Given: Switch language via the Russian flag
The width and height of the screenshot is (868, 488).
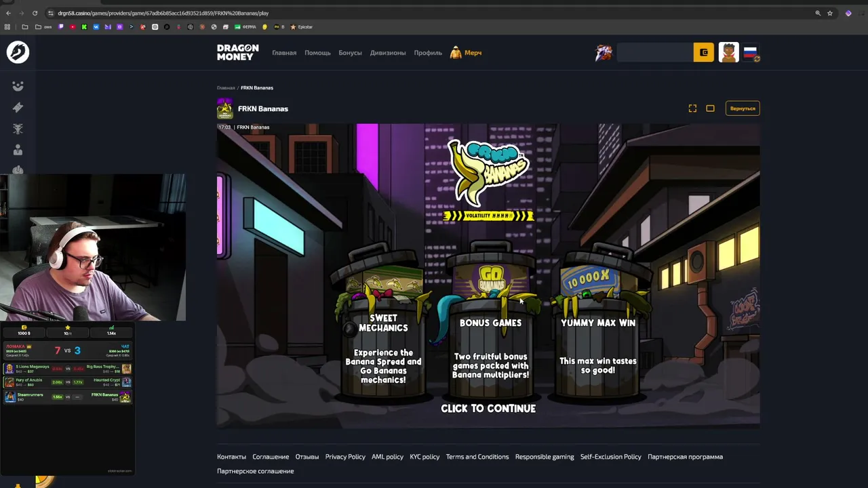Looking at the screenshot, I should tap(750, 52).
